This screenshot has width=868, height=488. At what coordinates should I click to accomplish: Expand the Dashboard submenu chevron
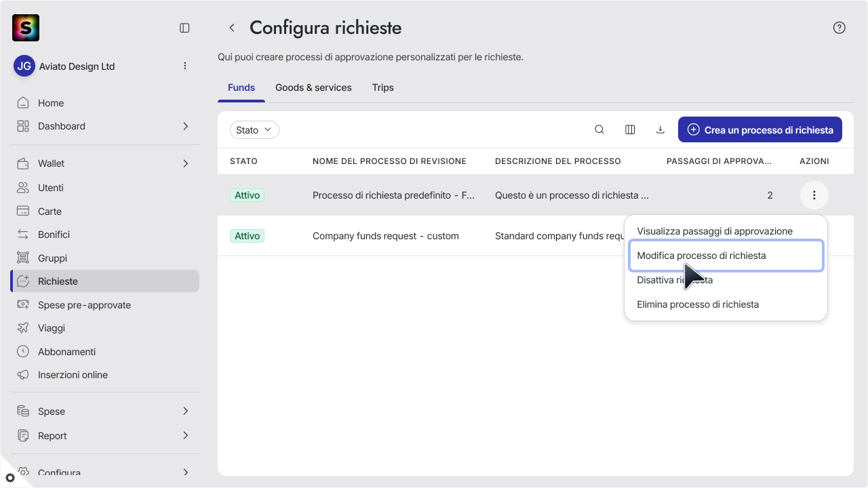pos(186,126)
